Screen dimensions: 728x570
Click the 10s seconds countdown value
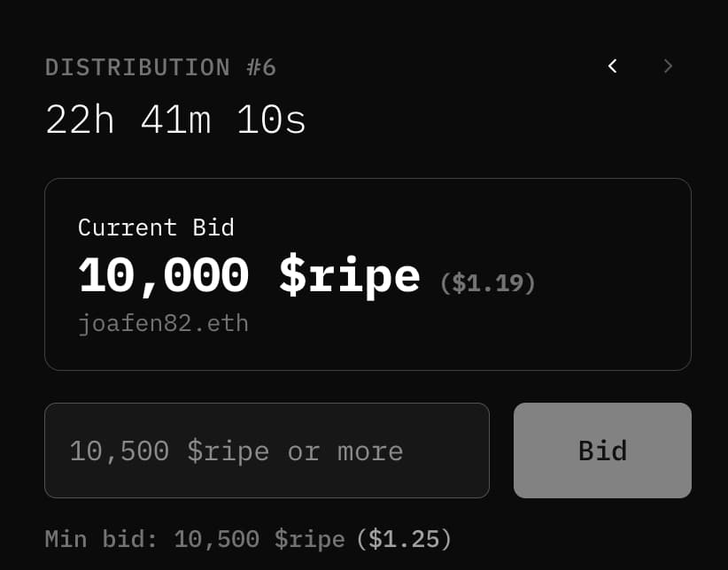271,119
